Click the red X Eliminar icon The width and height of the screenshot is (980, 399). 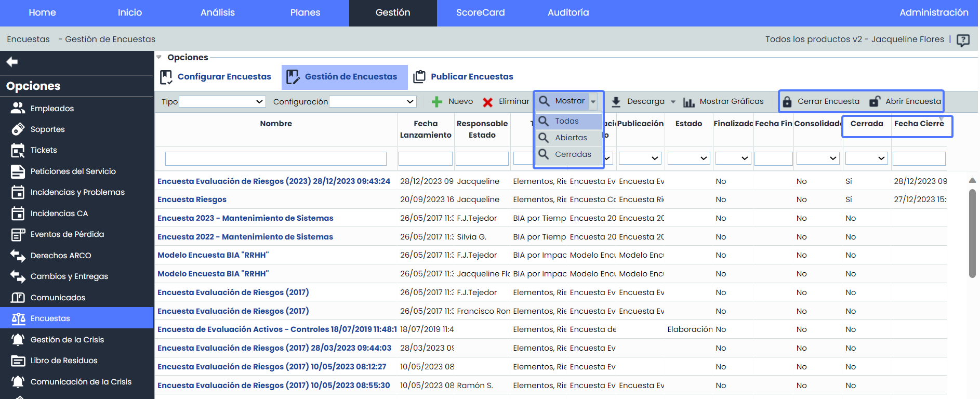point(487,102)
